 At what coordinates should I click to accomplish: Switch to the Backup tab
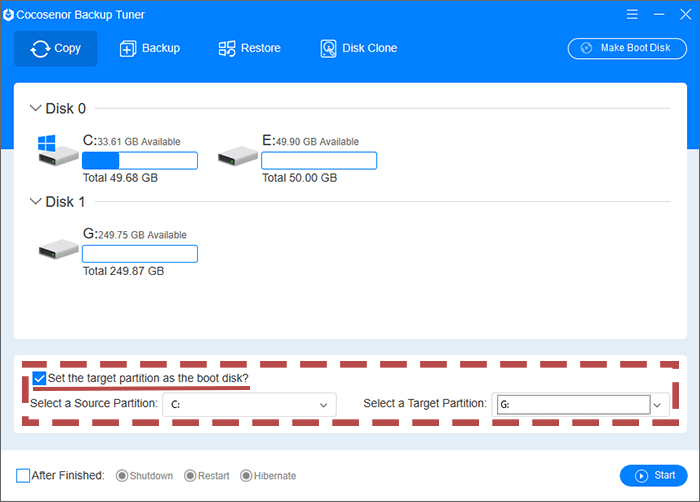(150, 48)
